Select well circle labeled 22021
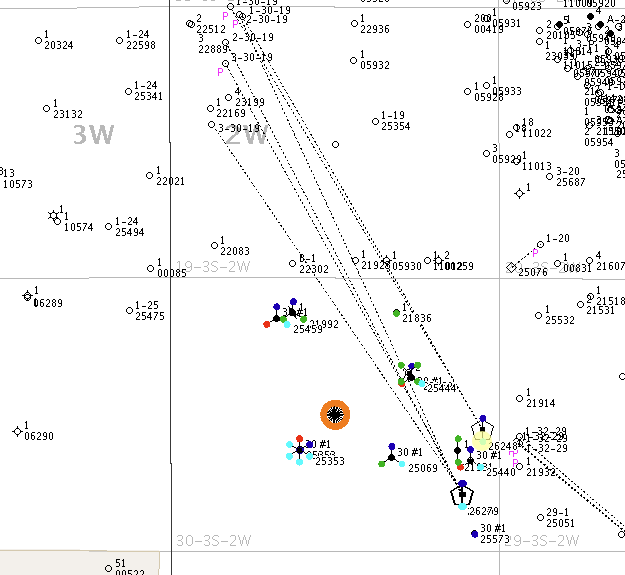Image resolution: width=625 pixels, height=575 pixels. (x=150, y=175)
